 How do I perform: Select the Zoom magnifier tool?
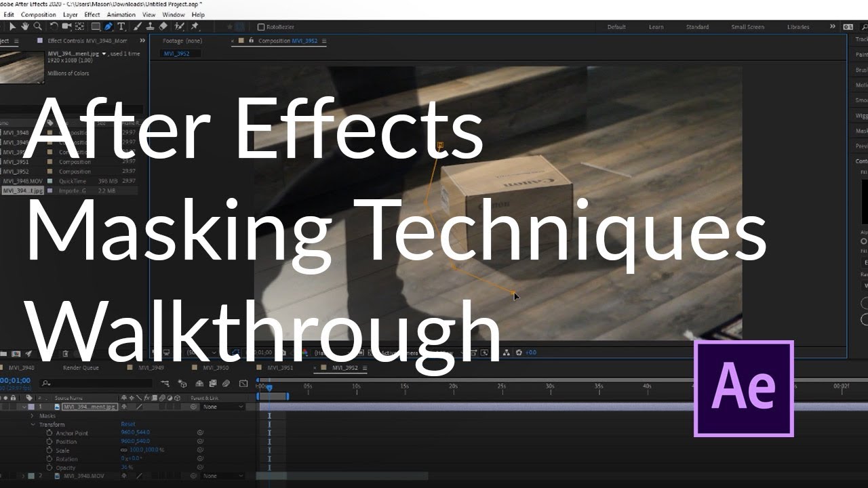[x=37, y=26]
